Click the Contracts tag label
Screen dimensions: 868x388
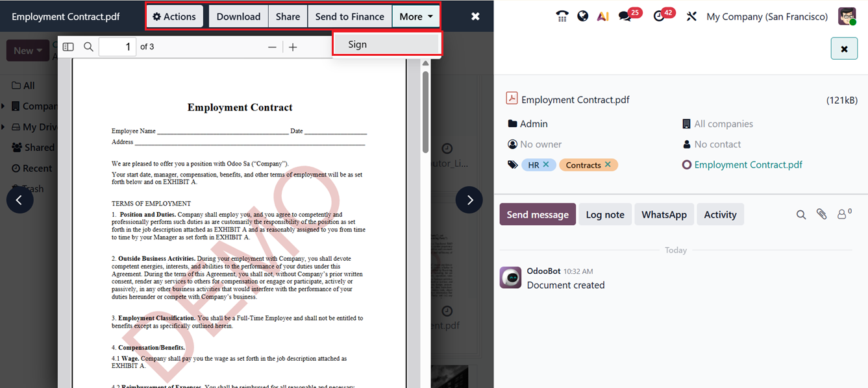pyautogui.click(x=583, y=165)
